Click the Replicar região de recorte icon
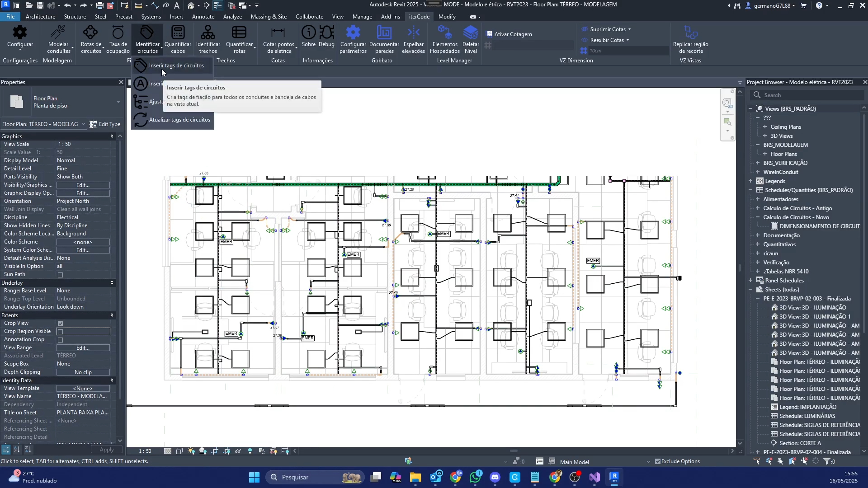The height and width of the screenshot is (488, 868). tap(690, 33)
